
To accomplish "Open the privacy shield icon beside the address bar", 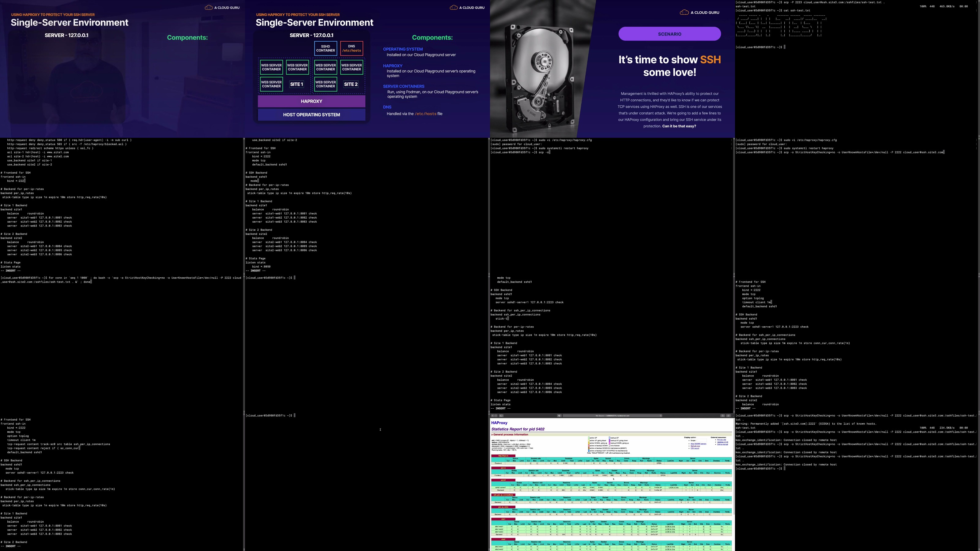I will point(559,416).
